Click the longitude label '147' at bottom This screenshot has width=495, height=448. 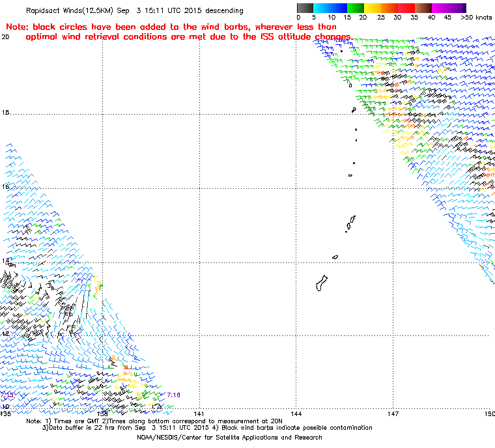coord(393,413)
